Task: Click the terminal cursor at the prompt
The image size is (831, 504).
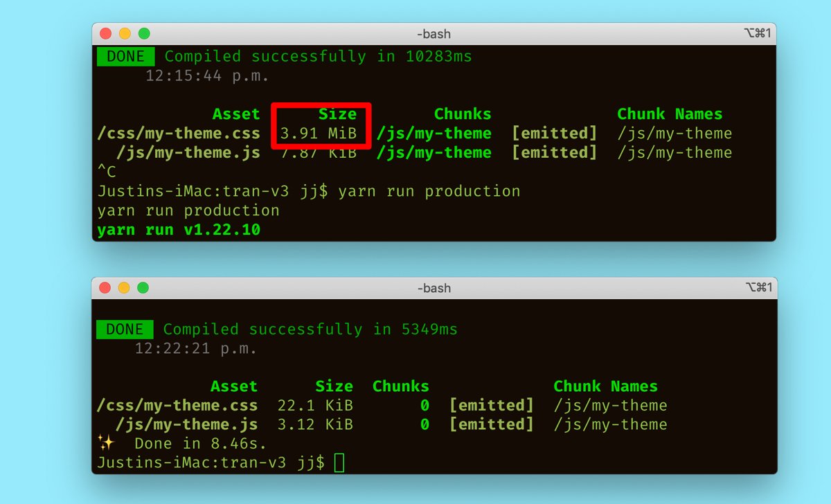Action: [x=339, y=462]
